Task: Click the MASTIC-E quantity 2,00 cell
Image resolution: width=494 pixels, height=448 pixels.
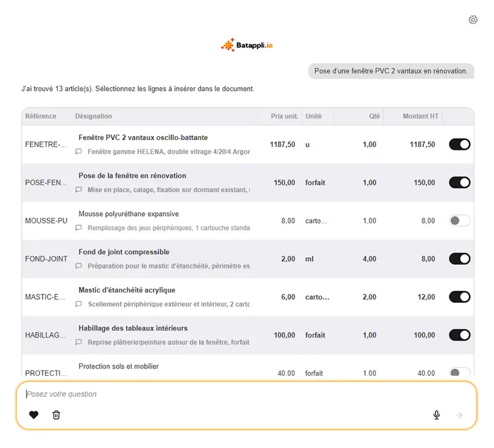Action: tap(369, 297)
